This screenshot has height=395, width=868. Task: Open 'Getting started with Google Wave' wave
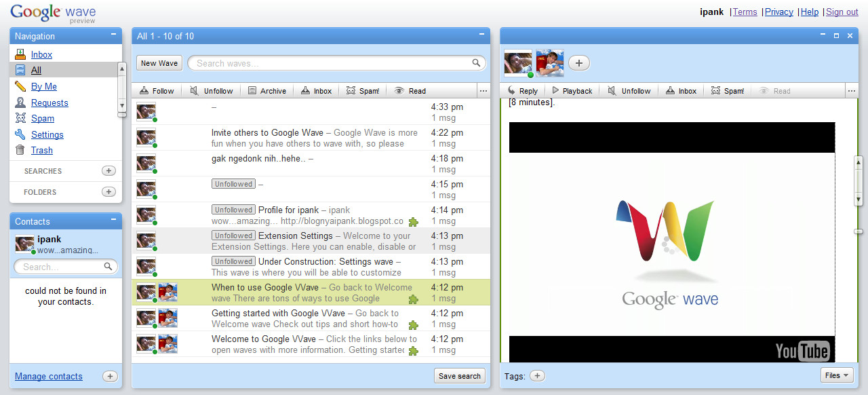pyautogui.click(x=311, y=318)
